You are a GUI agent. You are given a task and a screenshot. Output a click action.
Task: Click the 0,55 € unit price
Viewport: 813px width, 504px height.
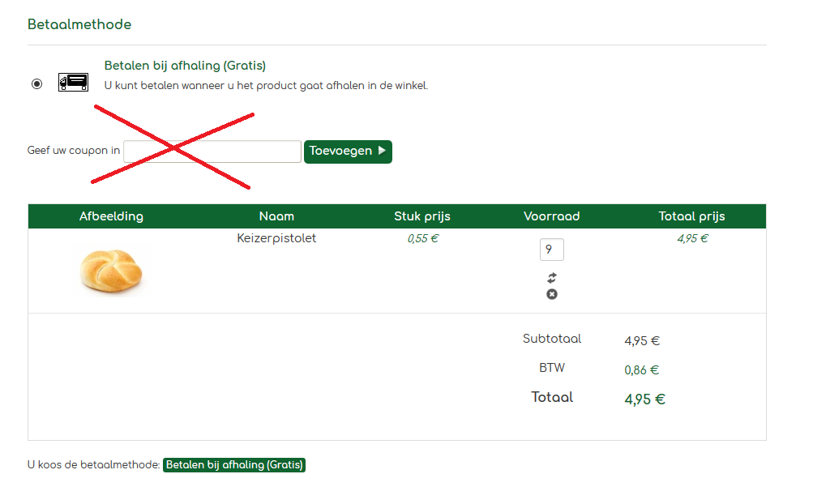[x=422, y=239]
